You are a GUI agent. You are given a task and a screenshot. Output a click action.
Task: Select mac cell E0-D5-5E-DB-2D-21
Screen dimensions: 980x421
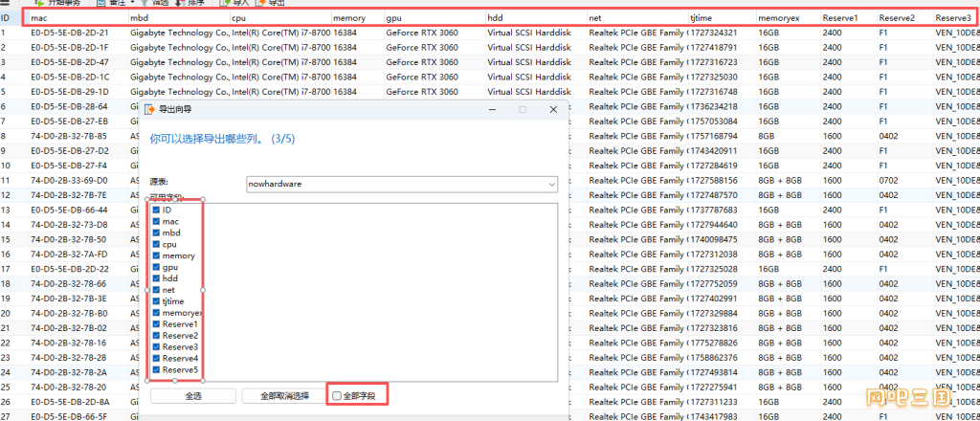click(x=78, y=33)
